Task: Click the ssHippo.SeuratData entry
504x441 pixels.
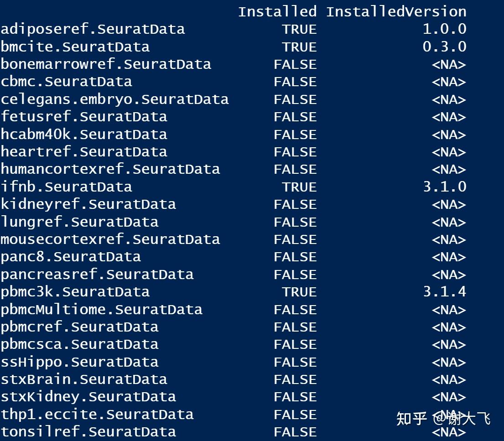Action: point(79,362)
